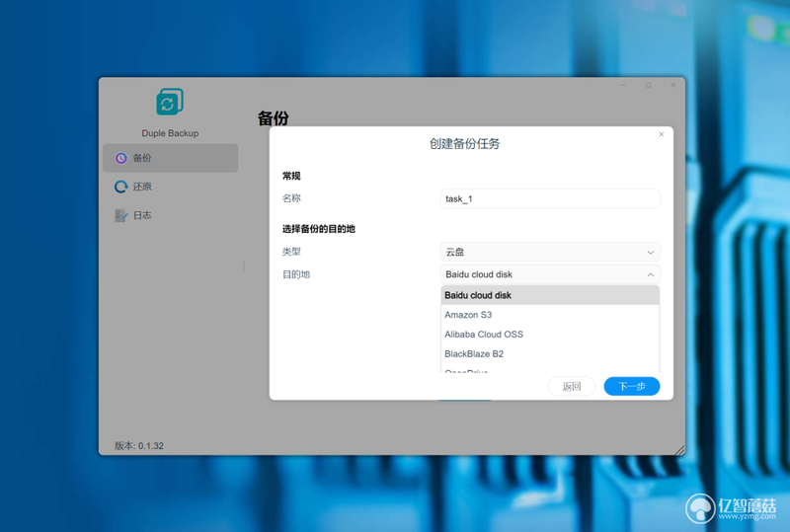Screen dimensions: 790x532
Task: Choose BlackBlaze B2 as destination
Action: click(x=550, y=354)
